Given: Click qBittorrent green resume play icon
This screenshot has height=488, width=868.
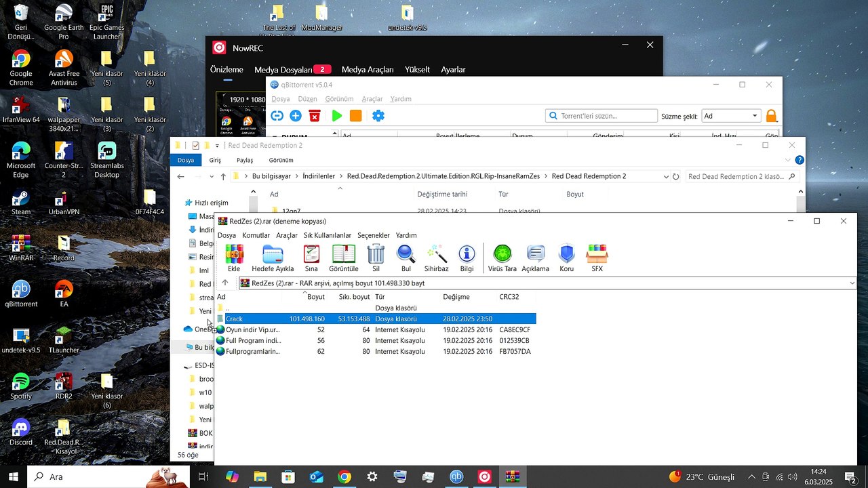Looking at the screenshot, I should pyautogui.click(x=337, y=116).
